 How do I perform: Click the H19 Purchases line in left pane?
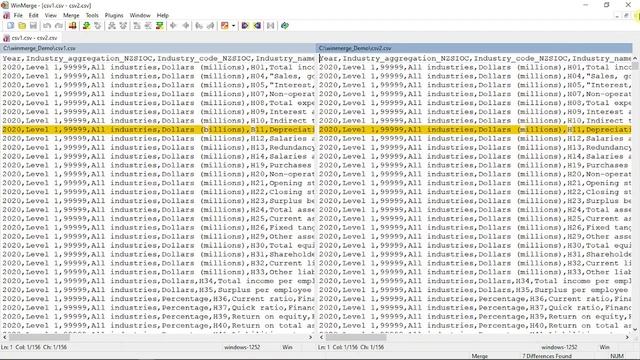(x=158, y=165)
